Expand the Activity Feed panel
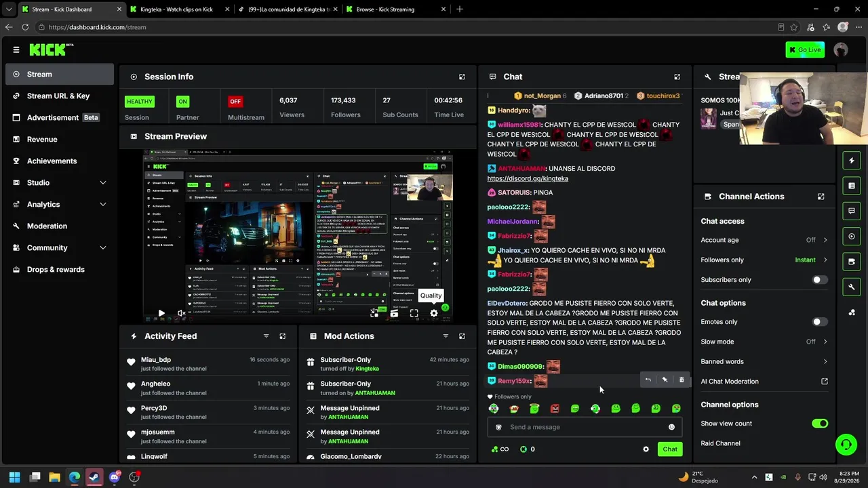The width and height of the screenshot is (868, 488). pos(283,336)
